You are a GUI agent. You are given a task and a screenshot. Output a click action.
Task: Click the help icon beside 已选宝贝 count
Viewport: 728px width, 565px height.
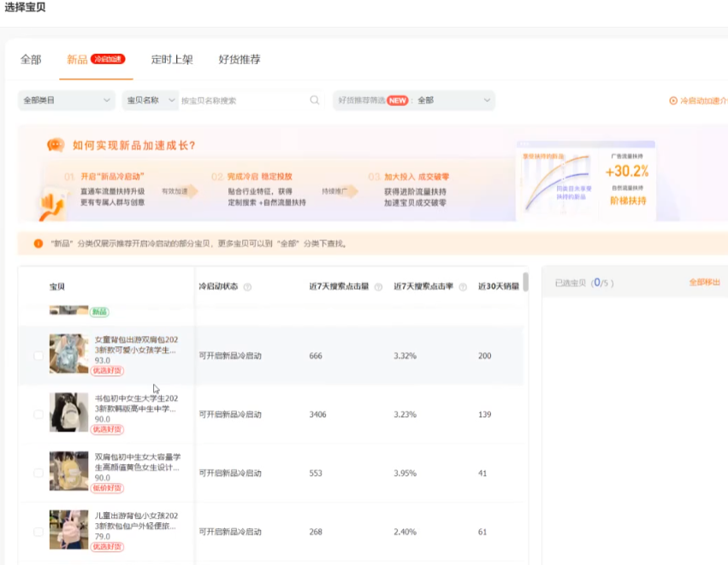[x=618, y=283]
